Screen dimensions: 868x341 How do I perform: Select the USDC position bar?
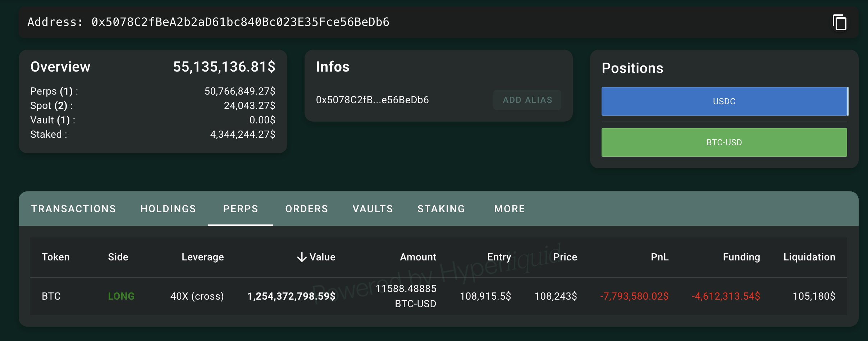pyautogui.click(x=724, y=101)
